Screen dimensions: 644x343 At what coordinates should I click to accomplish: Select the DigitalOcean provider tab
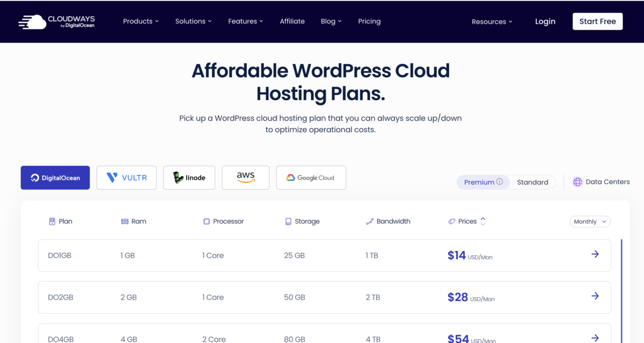click(55, 177)
